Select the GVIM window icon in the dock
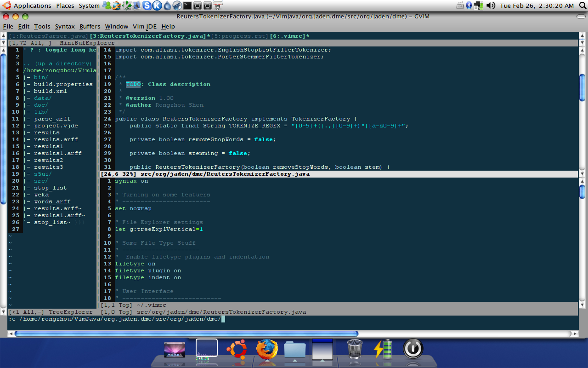 [322, 349]
